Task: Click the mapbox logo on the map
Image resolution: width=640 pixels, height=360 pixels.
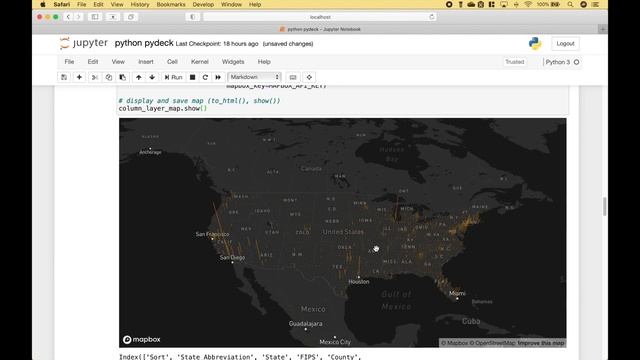Action: 142,340
